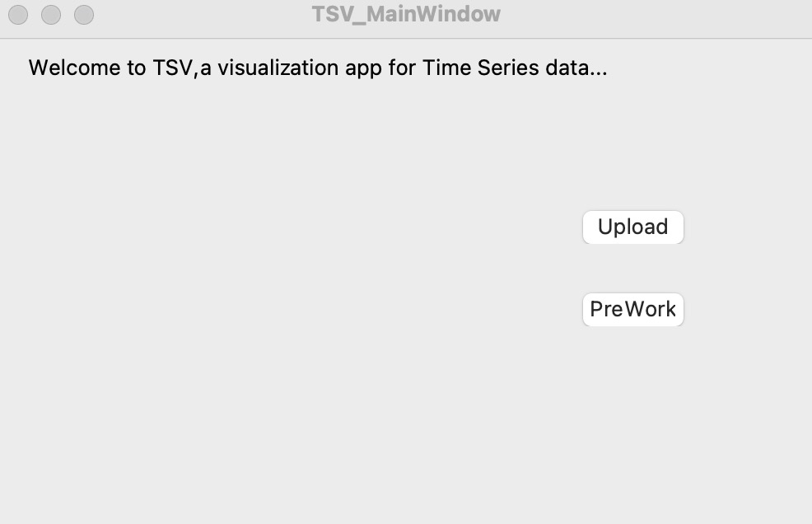Activate the leftmost gray title bar circle

point(18,15)
